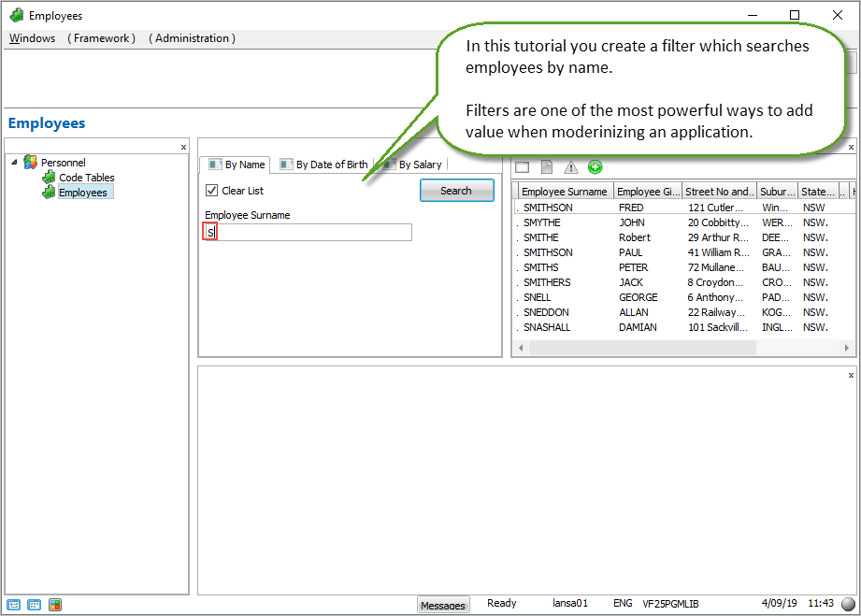Click the 4/09/19 date in status bar

tap(779, 603)
